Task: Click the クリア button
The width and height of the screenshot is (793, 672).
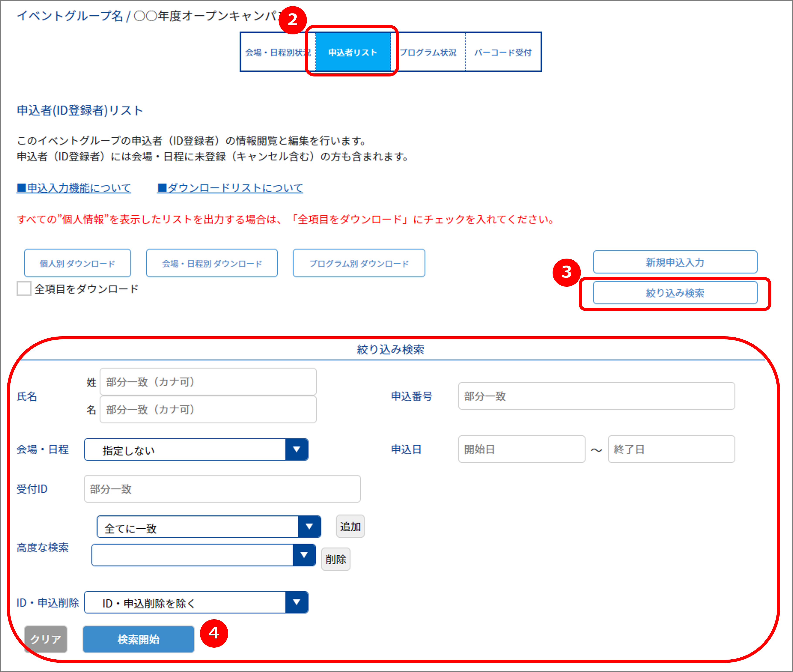Action: (x=46, y=639)
